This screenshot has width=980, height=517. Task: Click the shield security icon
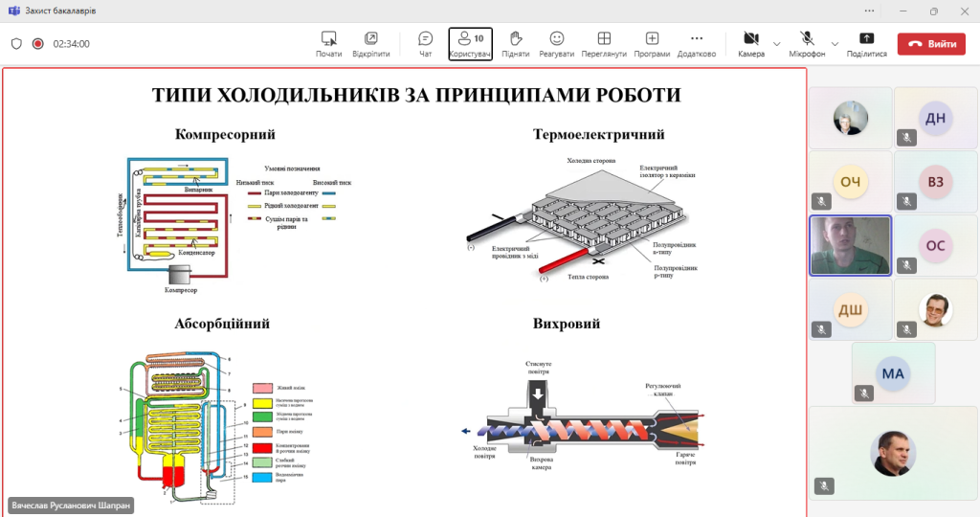point(16,43)
